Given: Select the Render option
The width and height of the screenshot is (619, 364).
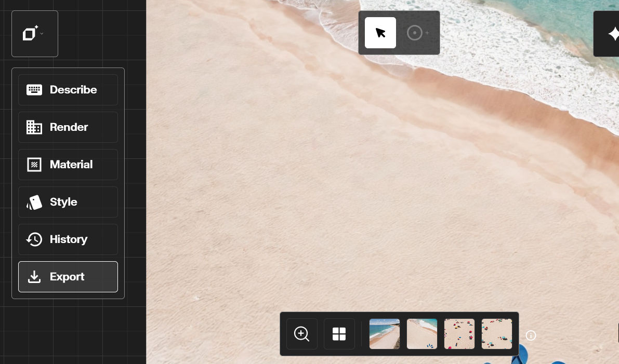Looking at the screenshot, I should [68, 127].
